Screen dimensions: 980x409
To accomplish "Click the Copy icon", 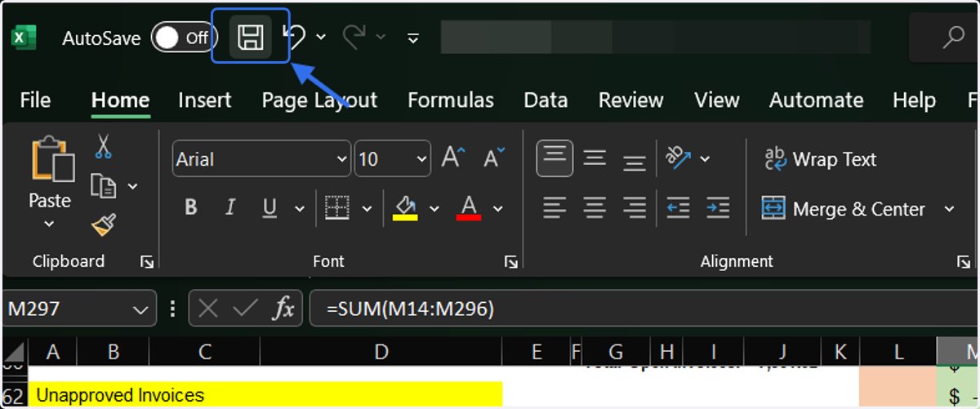I will 103,186.
